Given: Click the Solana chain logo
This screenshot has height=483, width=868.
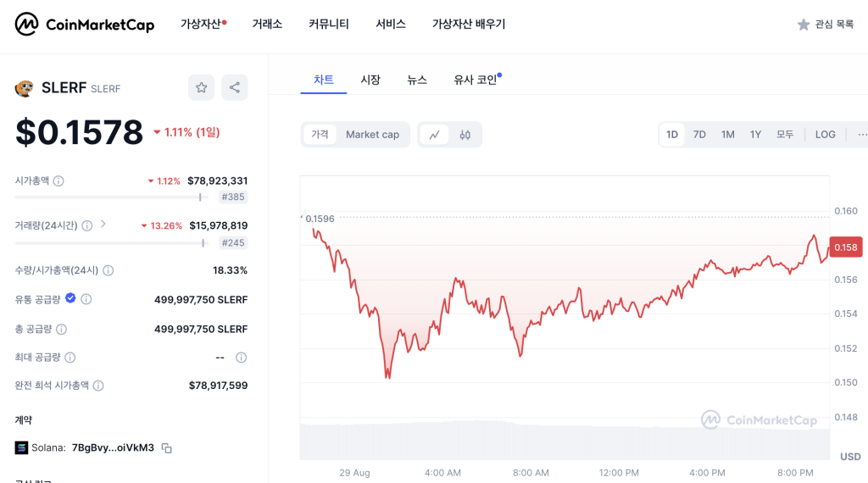Looking at the screenshot, I should pos(21,447).
